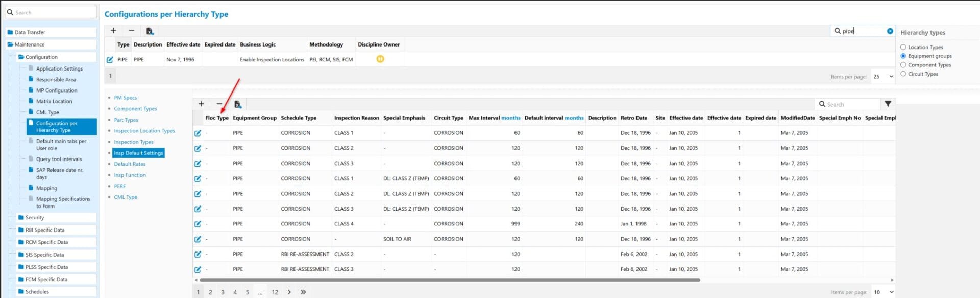Image resolution: width=980 pixels, height=298 pixels.
Task: Edit RBI RE-ASSESSMENT CLASS 3 row
Action: (198, 269)
